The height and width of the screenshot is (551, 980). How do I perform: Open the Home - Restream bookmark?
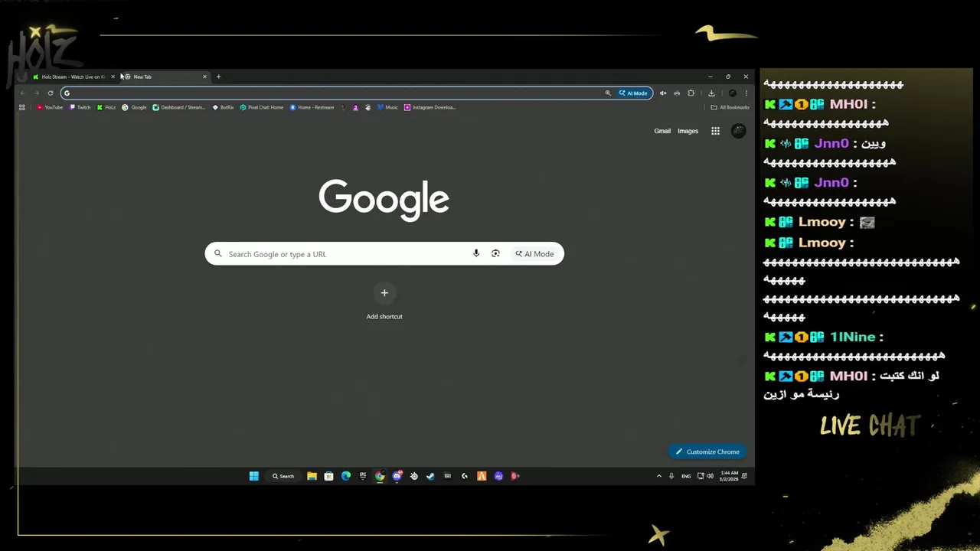point(312,107)
